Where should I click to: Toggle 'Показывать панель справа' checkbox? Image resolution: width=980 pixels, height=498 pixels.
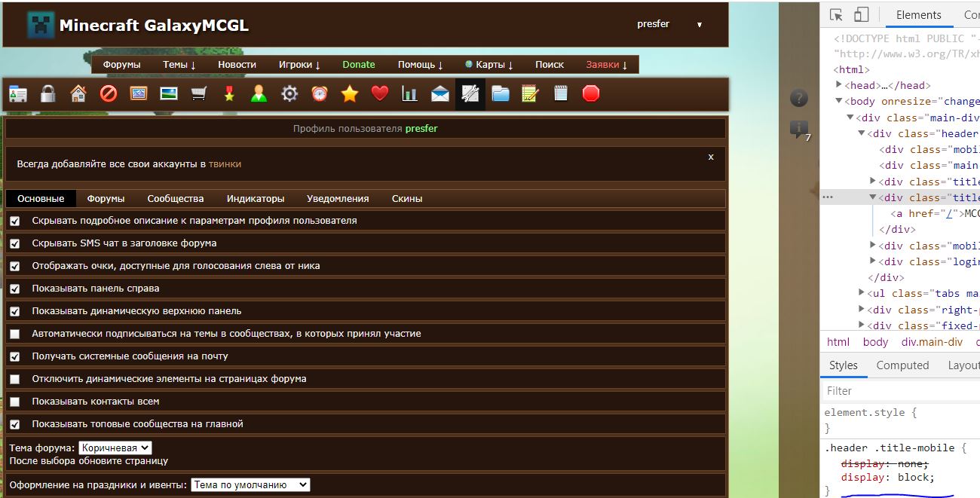tap(15, 289)
